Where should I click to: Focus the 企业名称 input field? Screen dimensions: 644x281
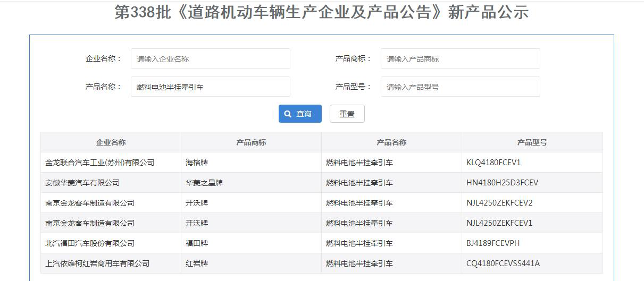pyautogui.click(x=211, y=58)
